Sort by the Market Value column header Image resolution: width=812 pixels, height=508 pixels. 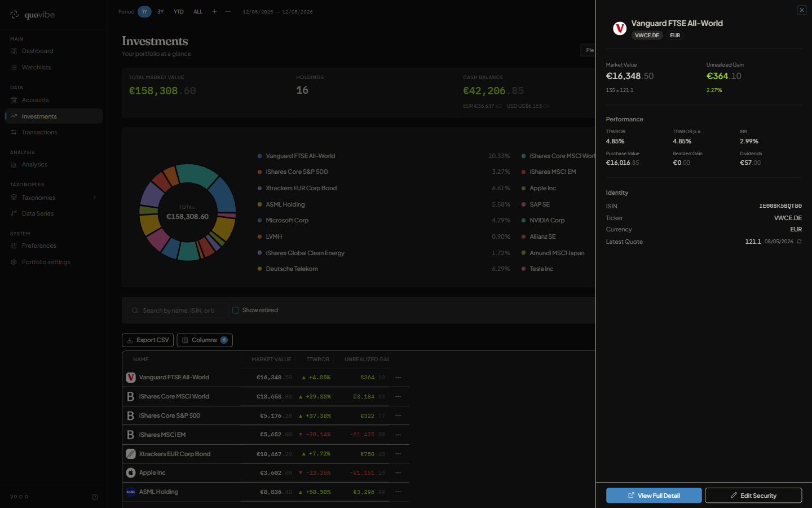(x=271, y=360)
